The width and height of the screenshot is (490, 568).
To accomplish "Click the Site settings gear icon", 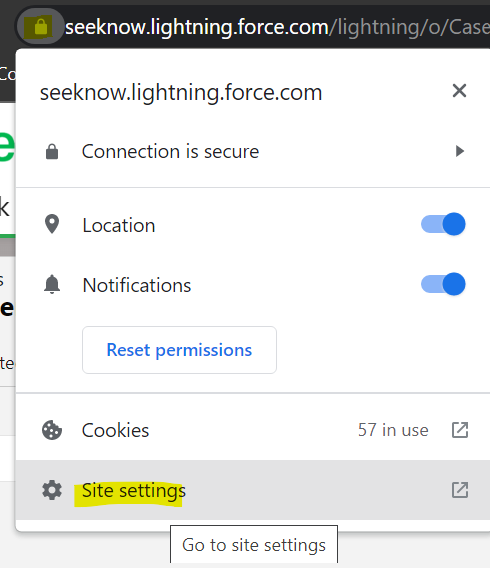I will 52,490.
